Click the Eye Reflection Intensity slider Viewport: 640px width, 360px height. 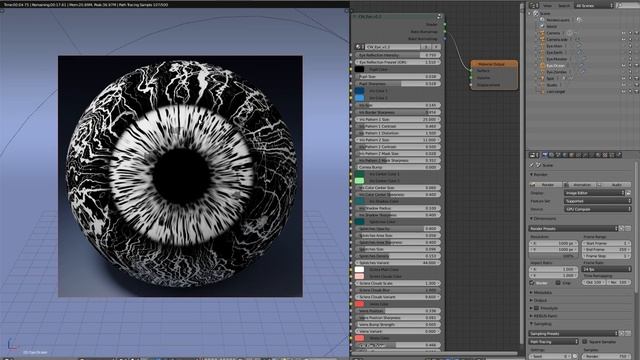coord(398,55)
